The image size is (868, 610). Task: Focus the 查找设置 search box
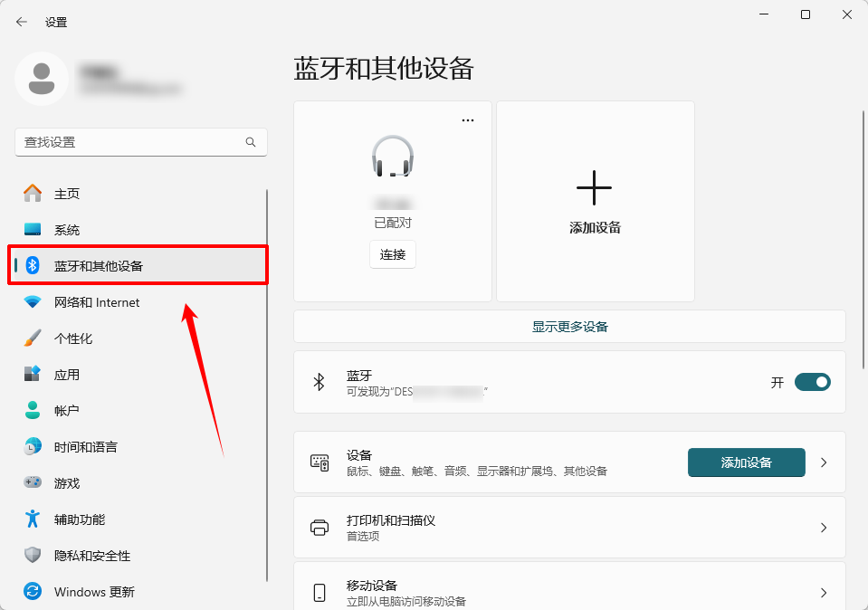pos(141,142)
